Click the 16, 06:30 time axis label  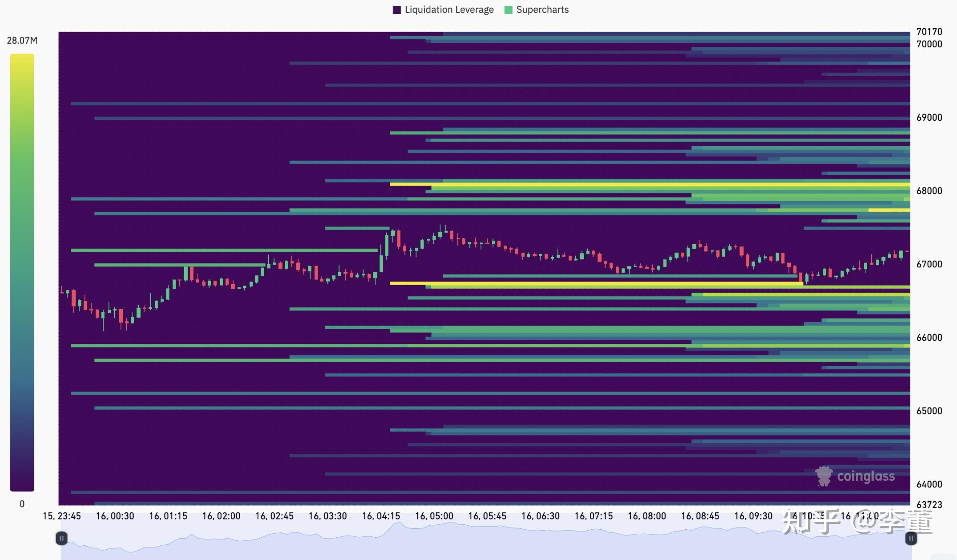pyautogui.click(x=540, y=516)
